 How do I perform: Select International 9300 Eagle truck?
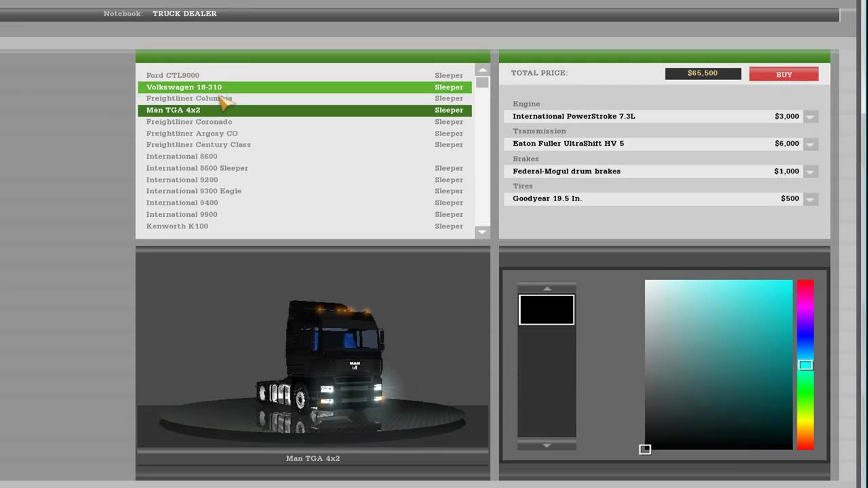click(x=304, y=191)
